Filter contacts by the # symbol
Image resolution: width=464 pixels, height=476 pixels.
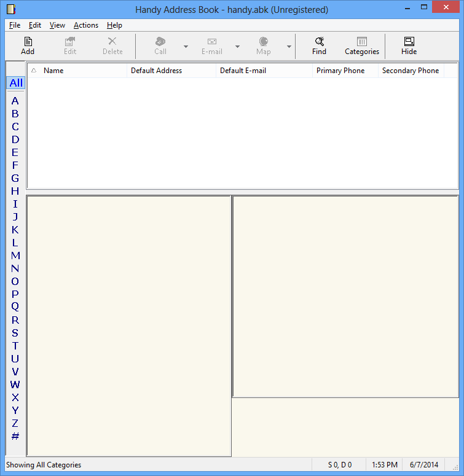(15, 436)
